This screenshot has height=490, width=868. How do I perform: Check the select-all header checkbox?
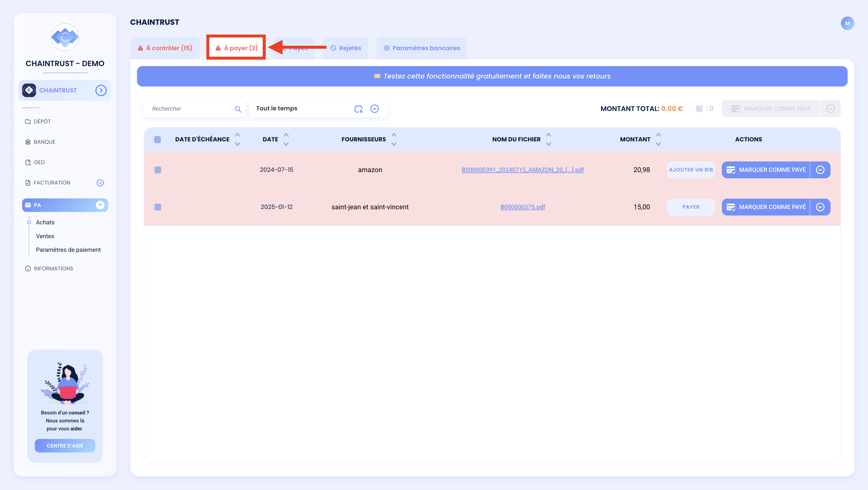[x=157, y=139]
